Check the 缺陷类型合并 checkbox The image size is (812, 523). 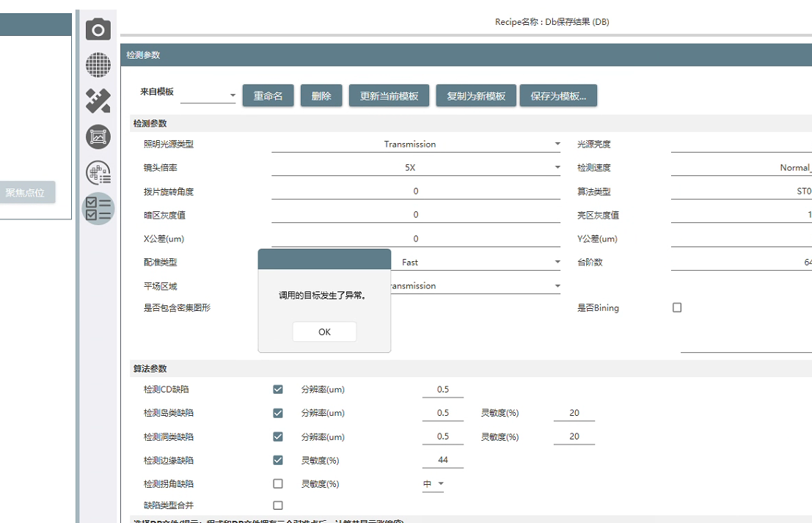coord(278,505)
